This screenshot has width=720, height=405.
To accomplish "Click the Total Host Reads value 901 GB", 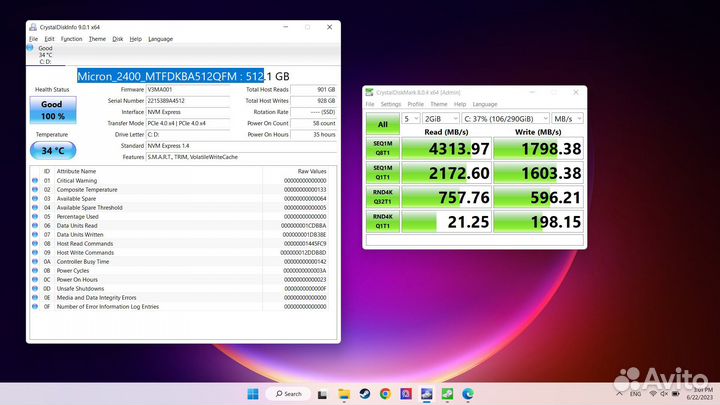I will click(314, 90).
